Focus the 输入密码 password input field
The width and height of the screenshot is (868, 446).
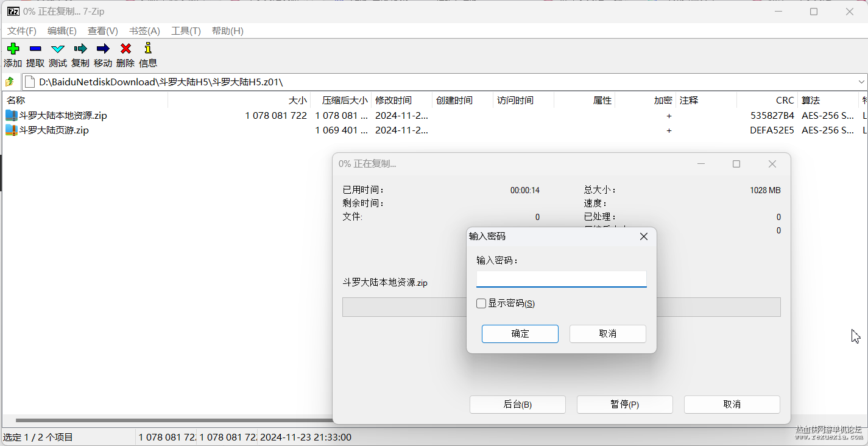point(562,279)
